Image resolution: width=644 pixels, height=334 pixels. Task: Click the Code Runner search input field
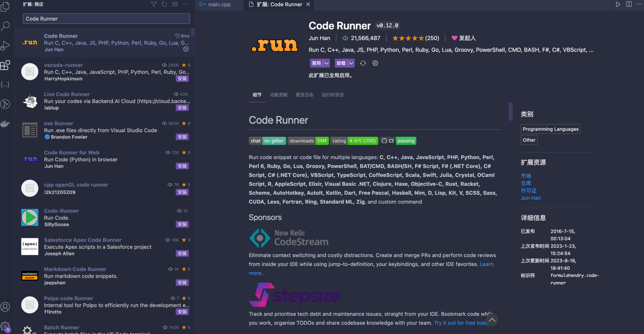(x=106, y=19)
